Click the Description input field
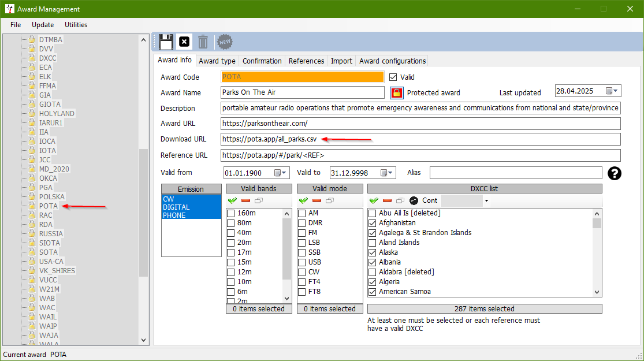 pyautogui.click(x=420, y=108)
